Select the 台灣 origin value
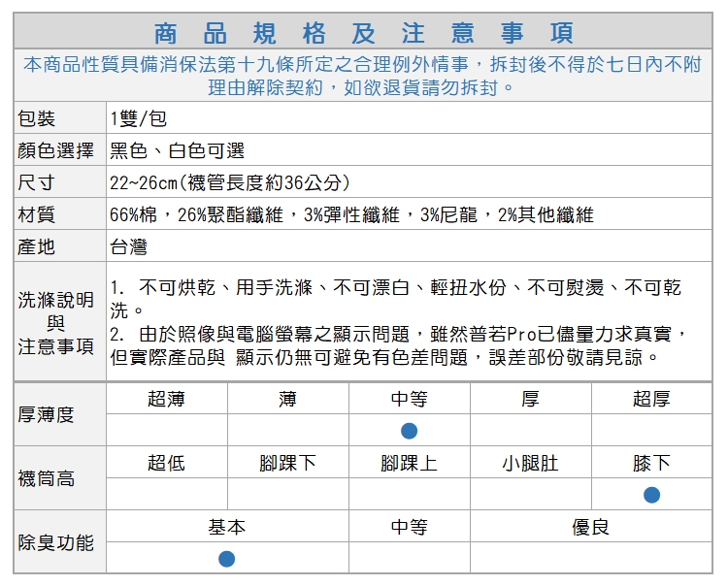728x586 pixels. (128, 247)
